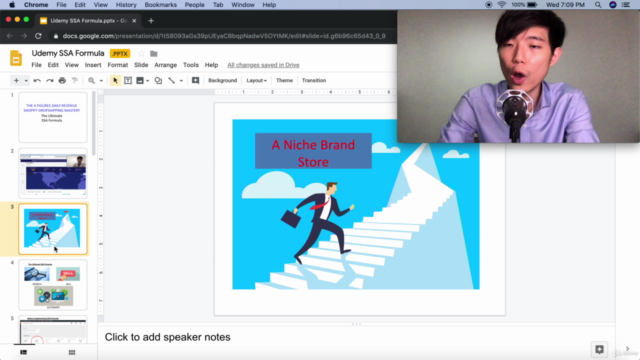Open the Format menu

(118, 65)
